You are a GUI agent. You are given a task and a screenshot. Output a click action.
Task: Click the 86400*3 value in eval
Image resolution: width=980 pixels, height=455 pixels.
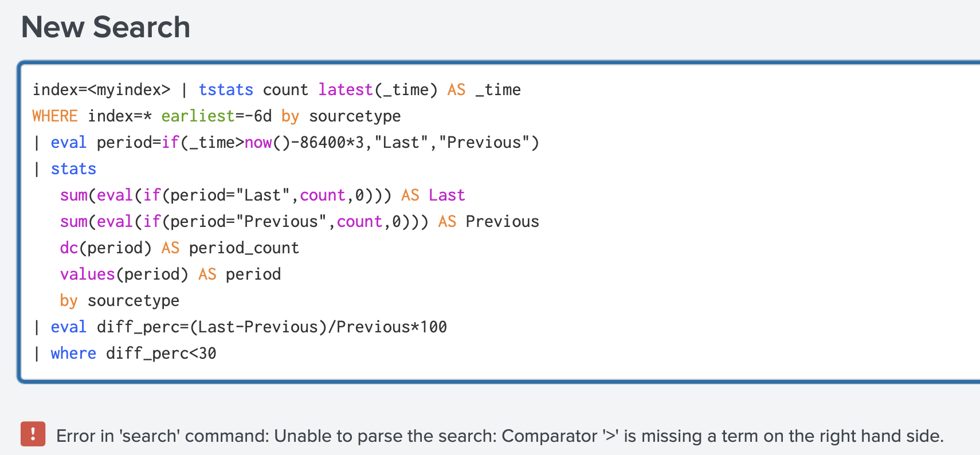coord(332,143)
